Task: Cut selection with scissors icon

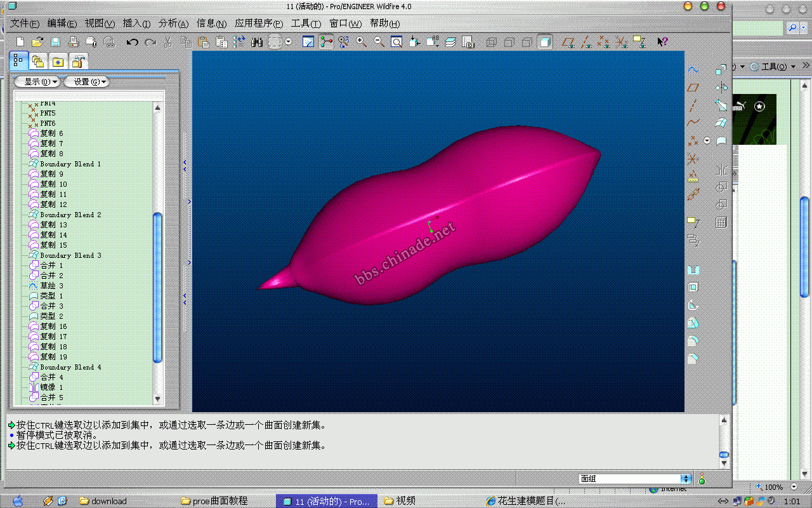Action: point(168,42)
